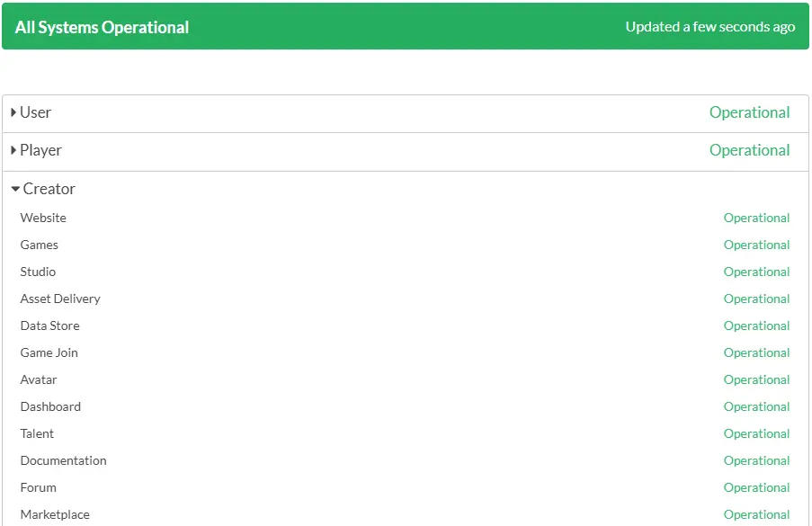Image resolution: width=812 pixels, height=526 pixels.
Task: Select the Game Join component label
Action: point(49,352)
